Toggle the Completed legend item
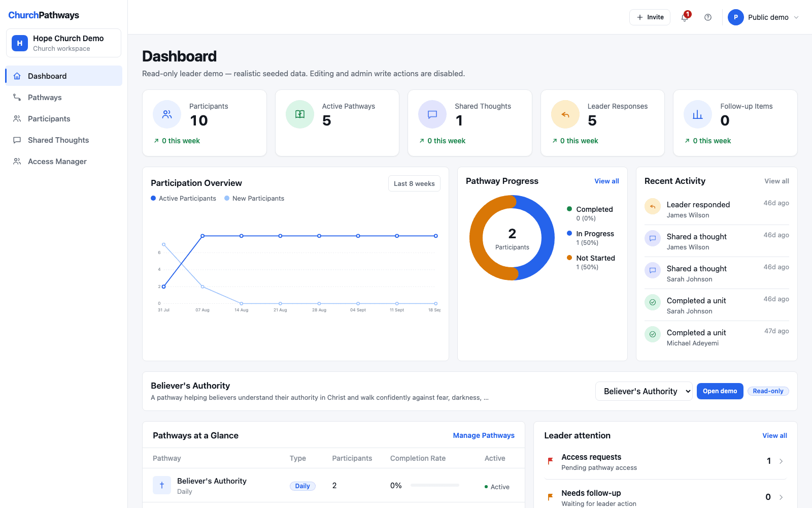812x508 pixels. tap(590, 213)
